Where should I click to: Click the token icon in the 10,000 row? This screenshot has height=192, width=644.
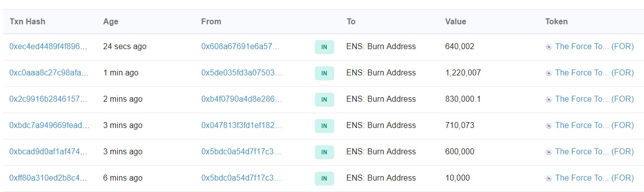548,178
